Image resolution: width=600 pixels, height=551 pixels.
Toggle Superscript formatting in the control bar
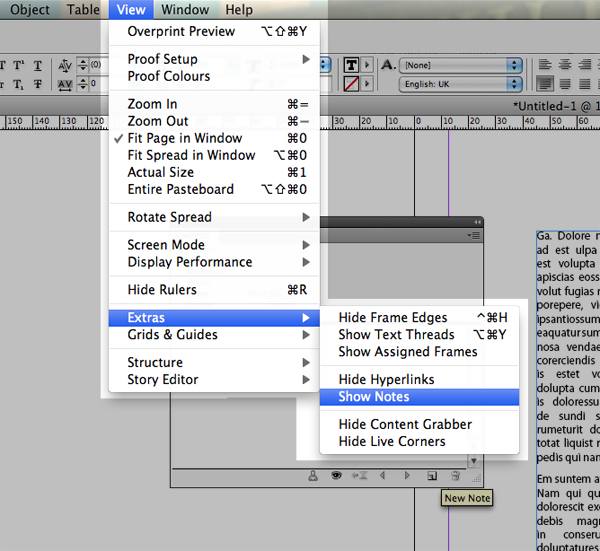[18, 65]
